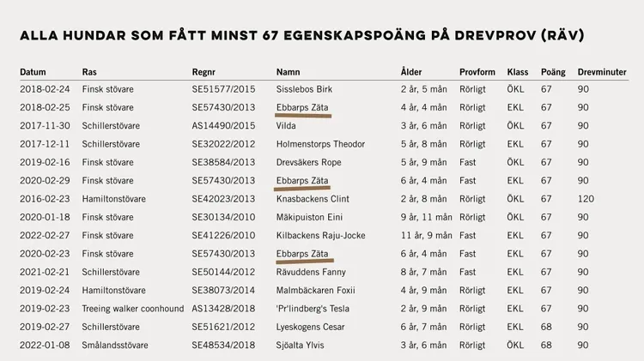Open underlined Ebbarps Zäta dated 2020-02-23
This screenshot has height=361, width=644.
click(302, 253)
